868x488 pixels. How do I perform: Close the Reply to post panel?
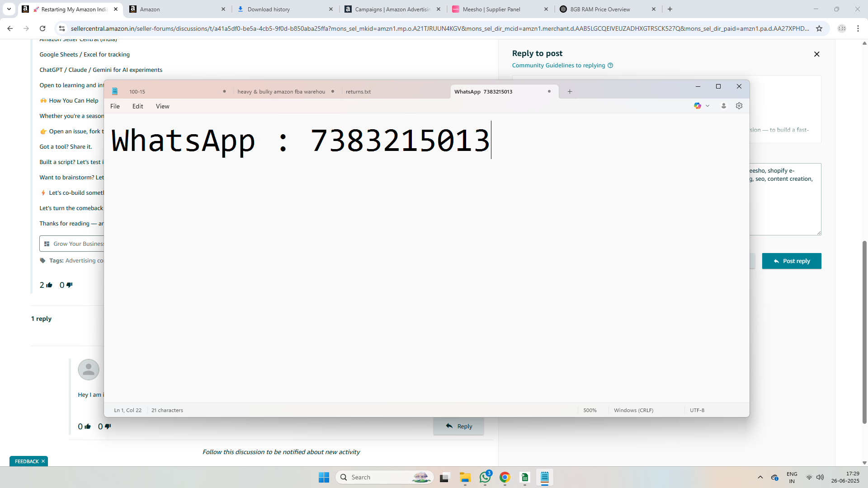[816, 54]
